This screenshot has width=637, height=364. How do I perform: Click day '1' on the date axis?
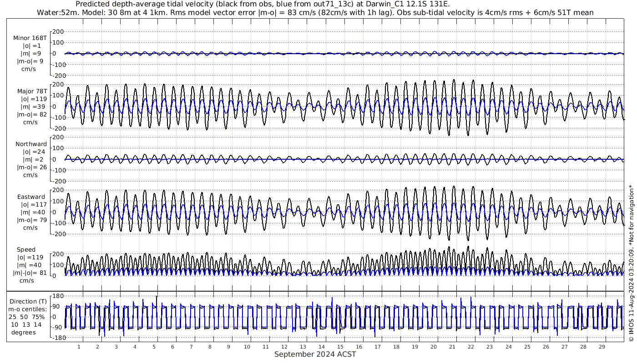79,347
